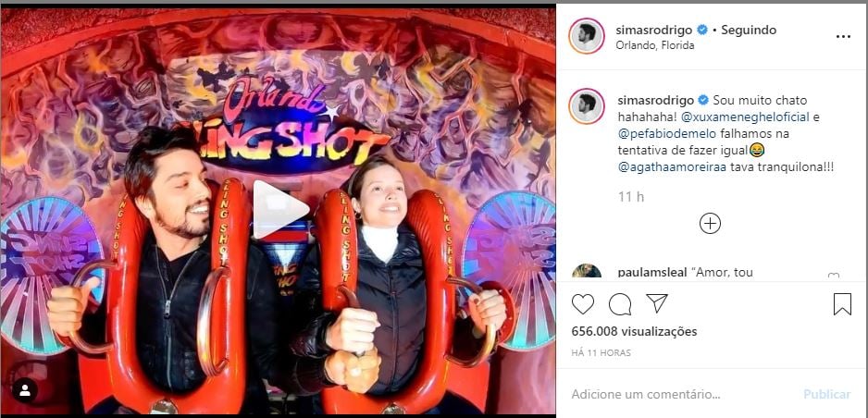The image size is (868, 418).
Task: Open simasrodrigo profile picture in header
Action: tap(587, 36)
